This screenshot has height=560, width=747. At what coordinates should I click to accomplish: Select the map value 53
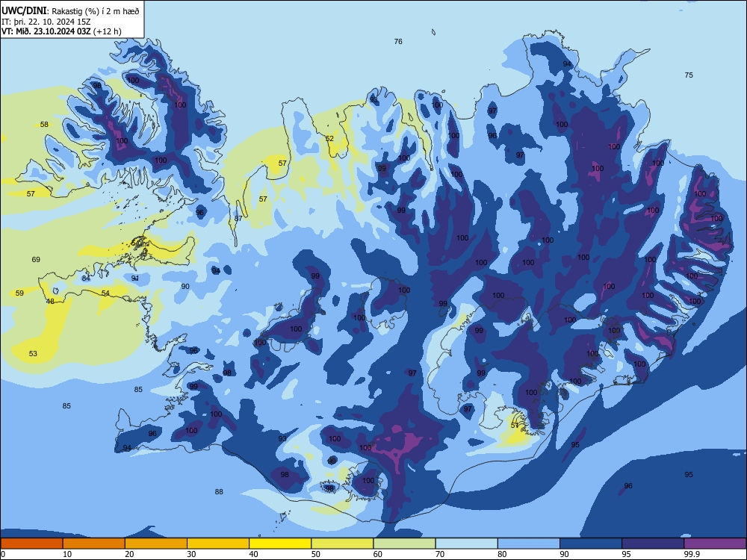point(33,353)
